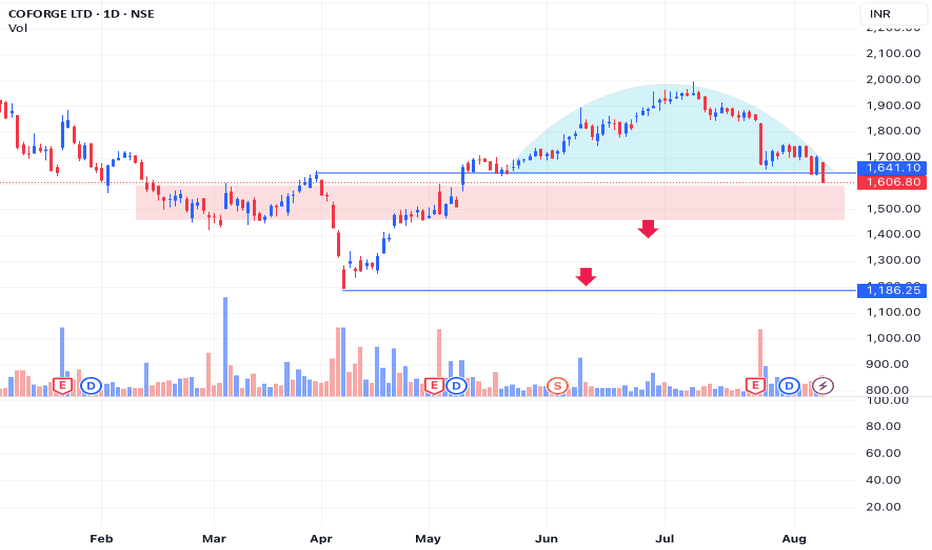Click the Apr label on time axis

click(321, 539)
